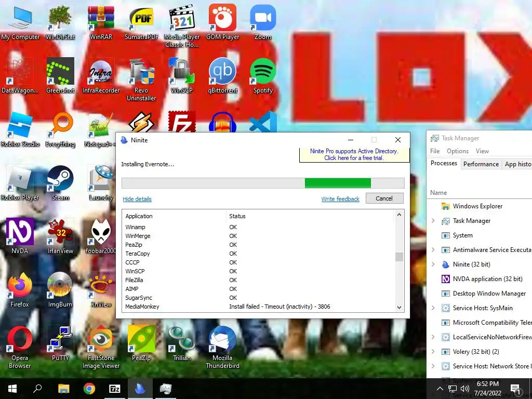Open InfraRecorder desktop icon

pos(101,76)
